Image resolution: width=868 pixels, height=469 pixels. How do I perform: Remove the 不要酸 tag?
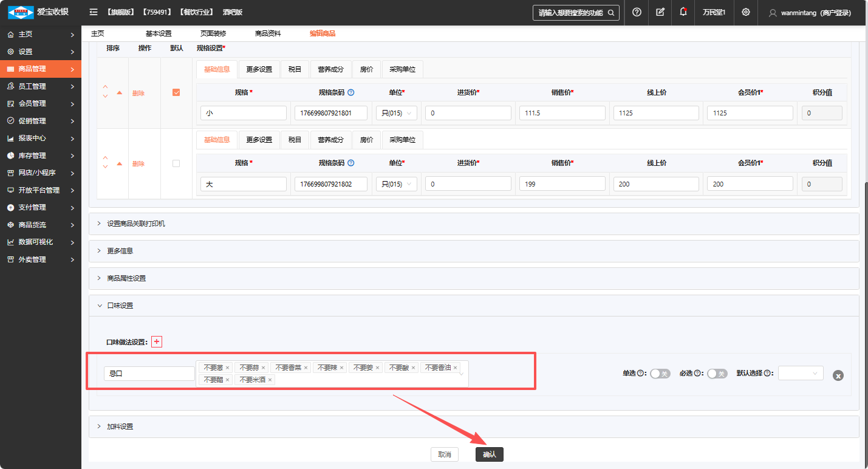(413, 368)
